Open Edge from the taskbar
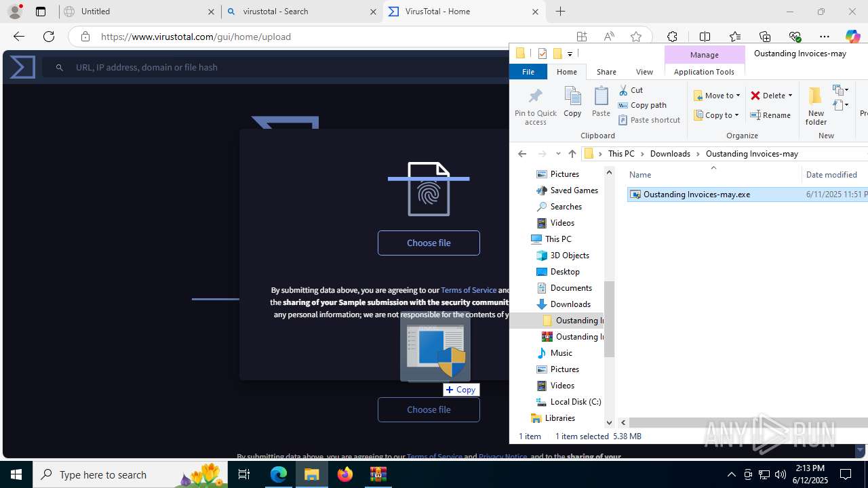The width and height of the screenshot is (868, 488). (279, 474)
